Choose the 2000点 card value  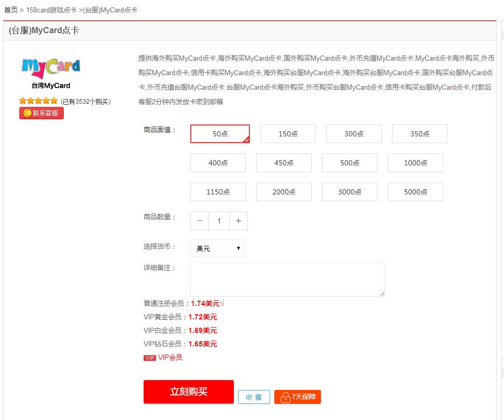click(284, 192)
